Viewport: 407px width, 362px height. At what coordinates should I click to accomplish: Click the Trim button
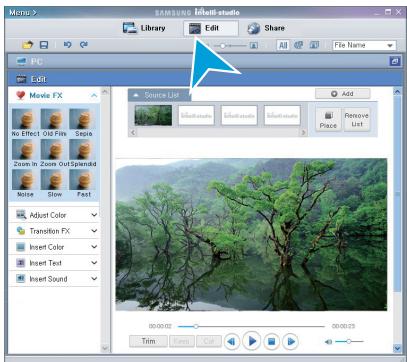[148, 341]
